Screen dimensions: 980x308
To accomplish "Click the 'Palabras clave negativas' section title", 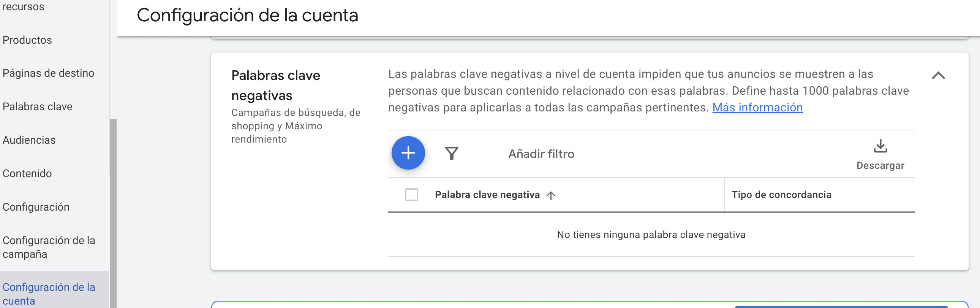I will [x=275, y=85].
